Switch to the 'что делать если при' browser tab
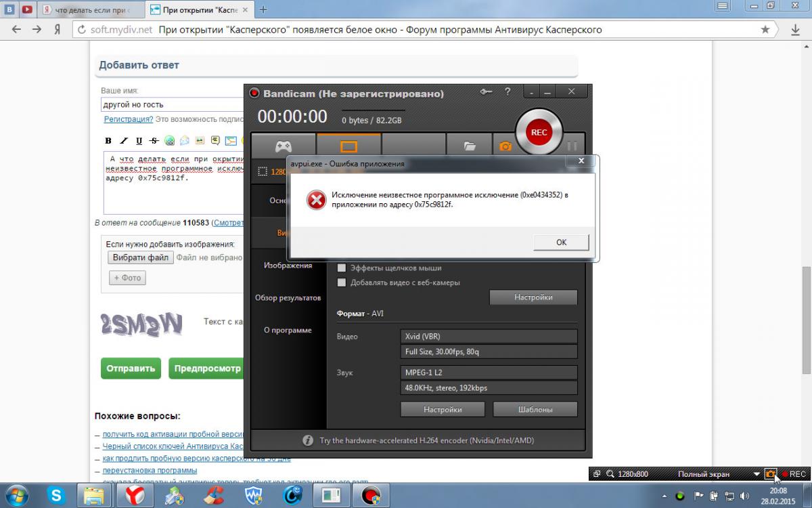This screenshot has height=508, width=812. pyautogui.click(x=90, y=10)
